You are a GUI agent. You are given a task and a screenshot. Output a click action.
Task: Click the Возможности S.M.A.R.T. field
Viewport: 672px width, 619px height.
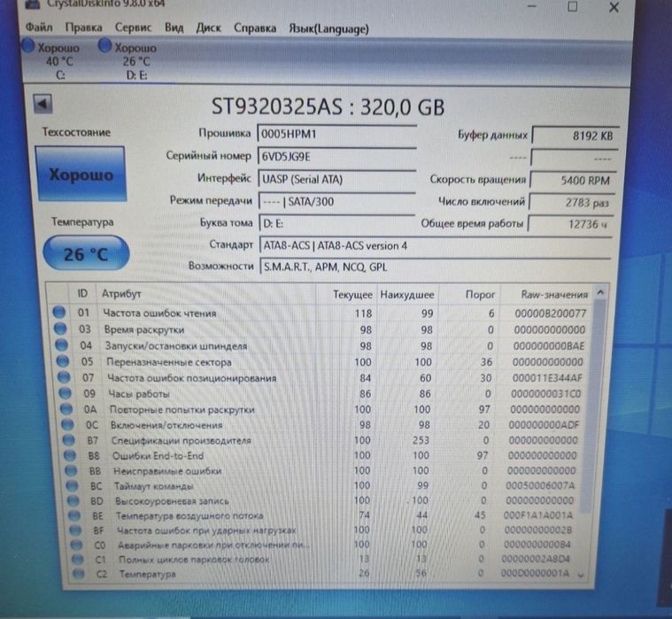tap(435, 267)
